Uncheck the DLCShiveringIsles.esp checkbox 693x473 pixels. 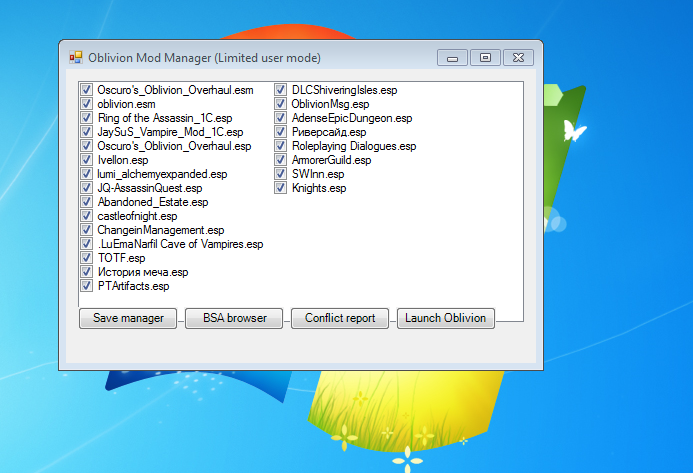tap(280, 90)
